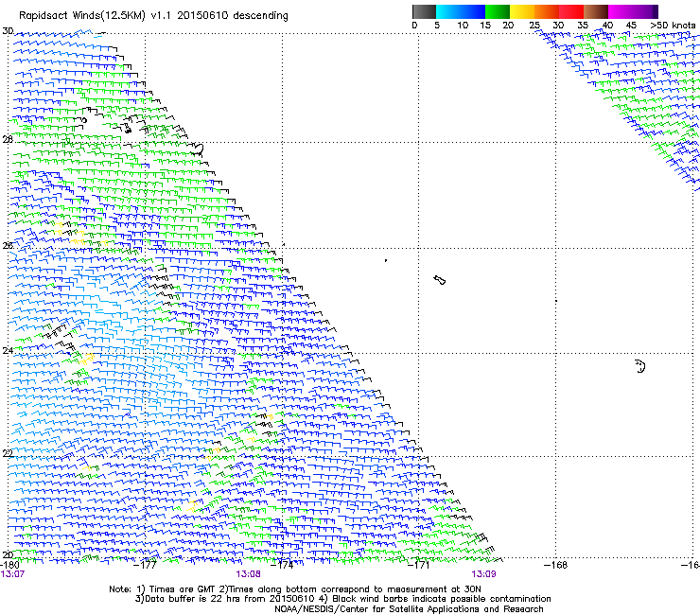Click the latitude '24' label on left axis
The width and height of the screenshot is (700, 615).
8,351
